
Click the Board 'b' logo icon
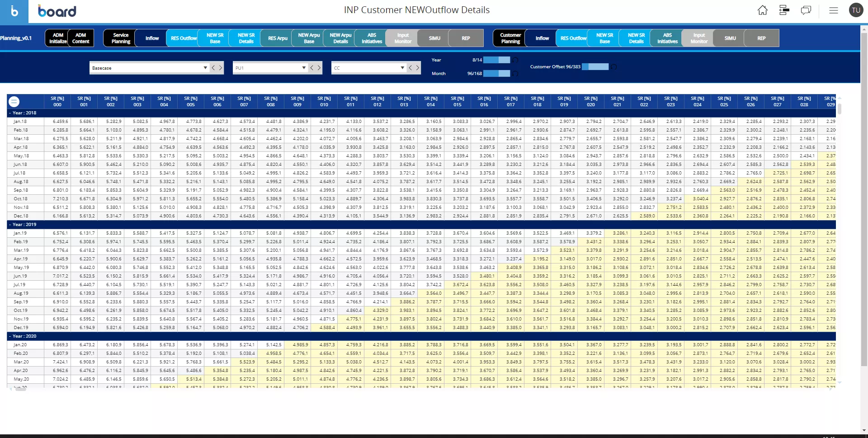[x=14, y=11]
